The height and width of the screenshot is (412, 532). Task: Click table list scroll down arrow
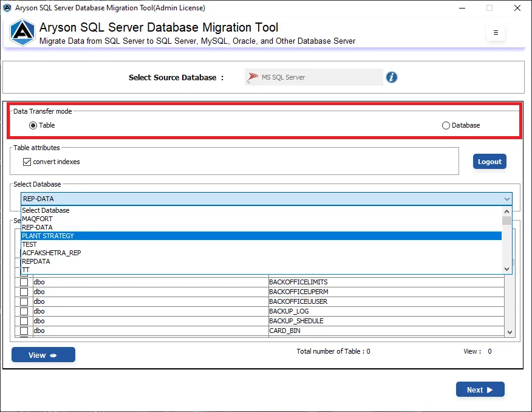pos(510,332)
